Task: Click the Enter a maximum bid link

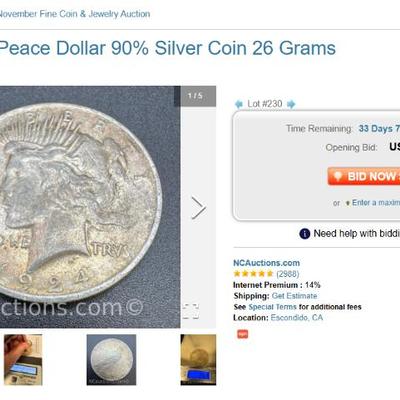Action: pos(376,203)
